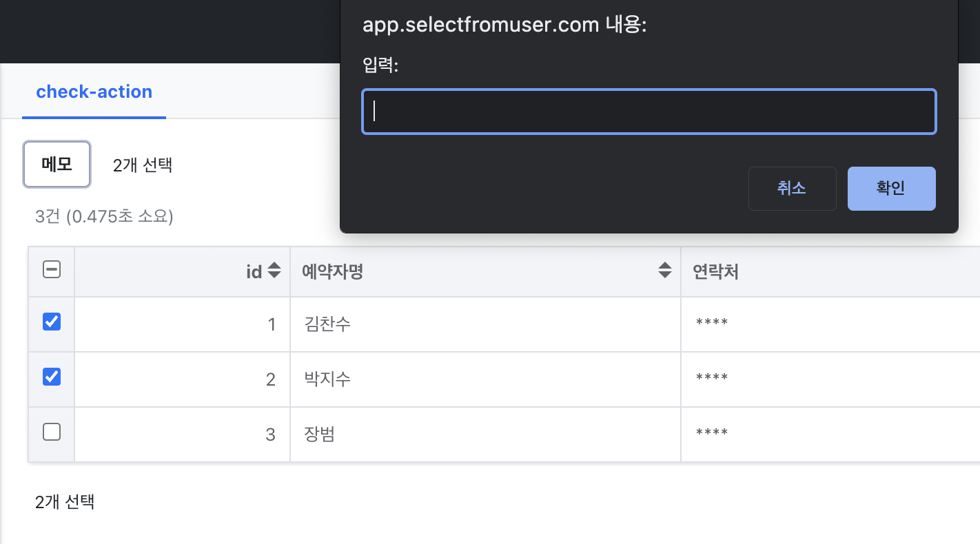
Task: Check the checkbox for row 장범
Action: (x=52, y=432)
